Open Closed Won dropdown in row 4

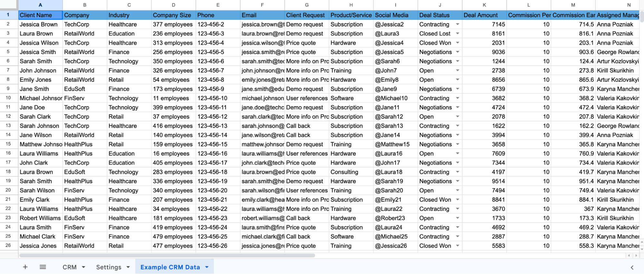457,43
